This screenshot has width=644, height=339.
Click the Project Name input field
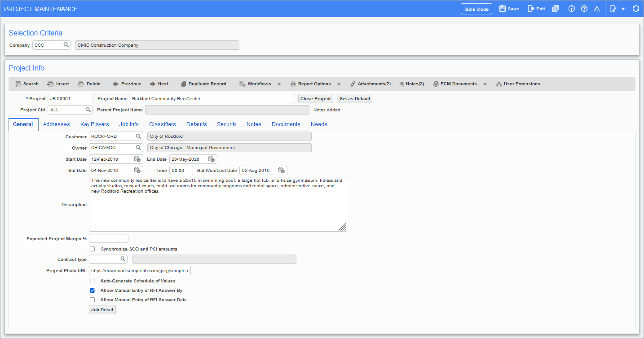(212, 99)
